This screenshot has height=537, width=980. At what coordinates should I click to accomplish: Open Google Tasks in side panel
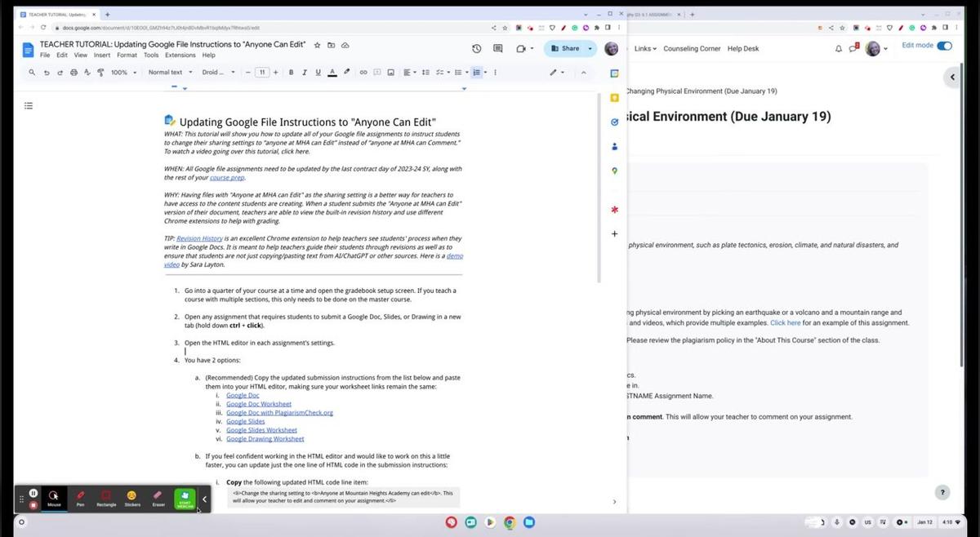coord(614,122)
